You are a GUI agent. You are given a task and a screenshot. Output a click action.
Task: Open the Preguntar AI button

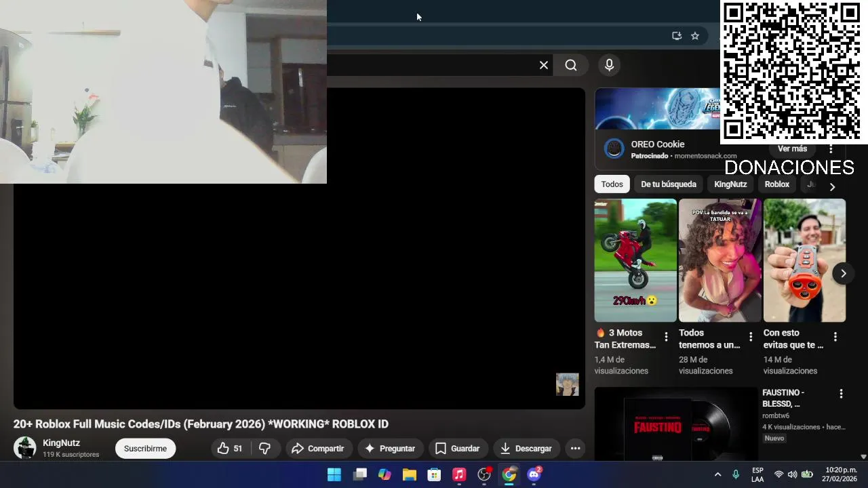pyautogui.click(x=390, y=449)
